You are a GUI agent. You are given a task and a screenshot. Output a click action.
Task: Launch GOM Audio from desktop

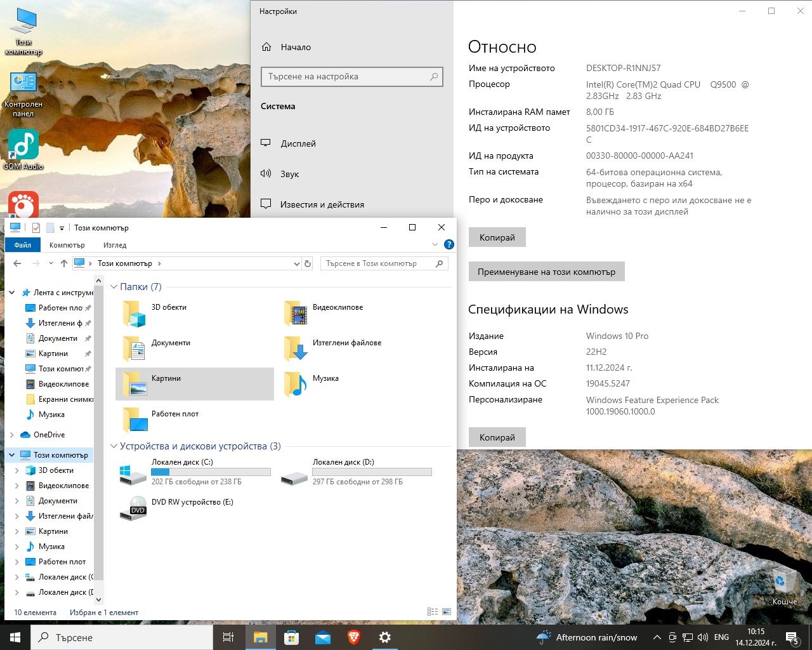click(23, 150)
